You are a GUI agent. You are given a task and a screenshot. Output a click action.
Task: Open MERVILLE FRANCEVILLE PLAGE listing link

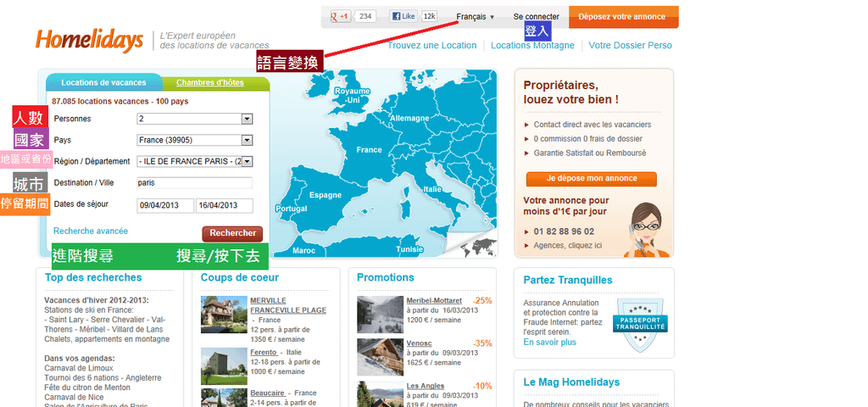tap(288, 305)
